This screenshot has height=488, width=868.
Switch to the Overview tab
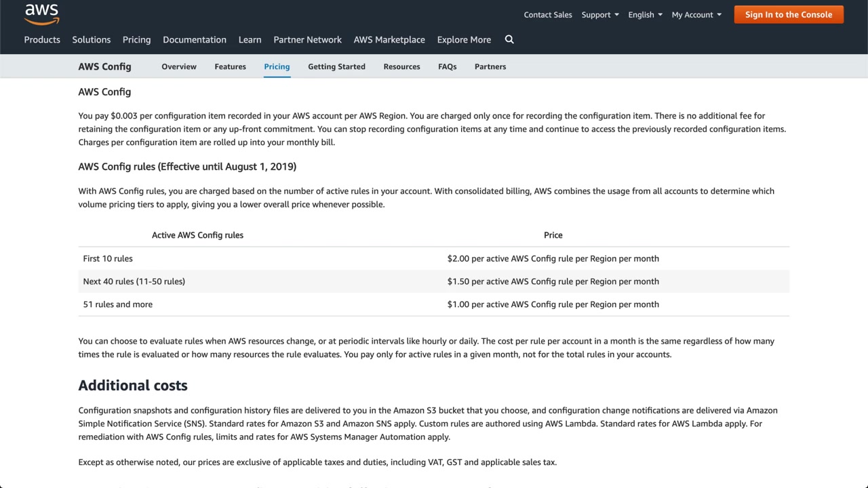point(179,66)
